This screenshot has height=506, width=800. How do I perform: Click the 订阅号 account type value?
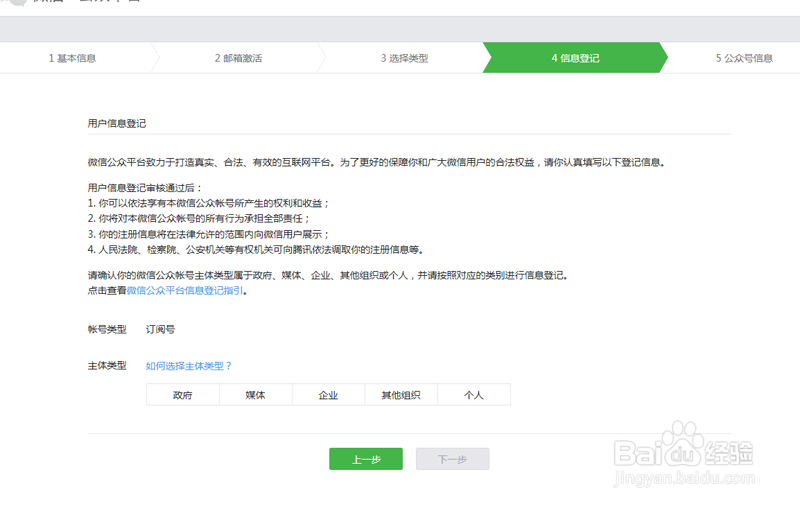click(x=160, y=330)
